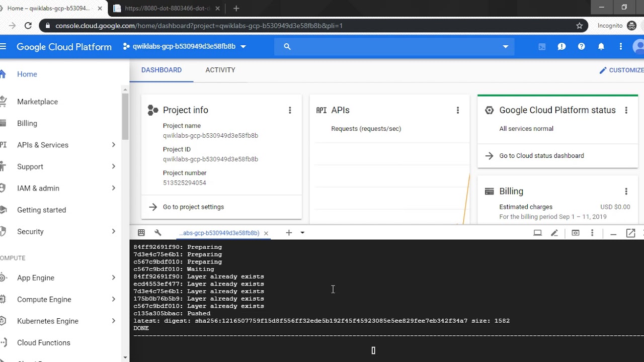644x362 pixels.
Task: Open the notifications bell
Action: pos(601,47)
